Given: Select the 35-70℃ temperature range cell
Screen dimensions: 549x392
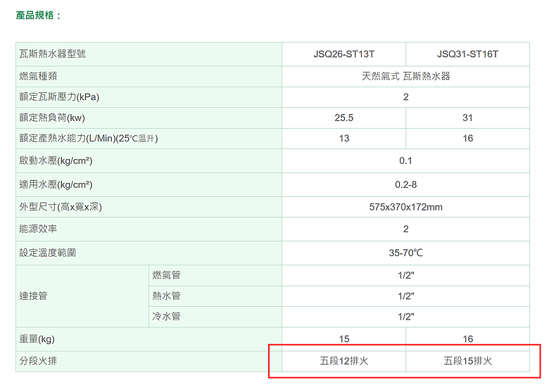Looking at the screenshot, I should point(406,253).
